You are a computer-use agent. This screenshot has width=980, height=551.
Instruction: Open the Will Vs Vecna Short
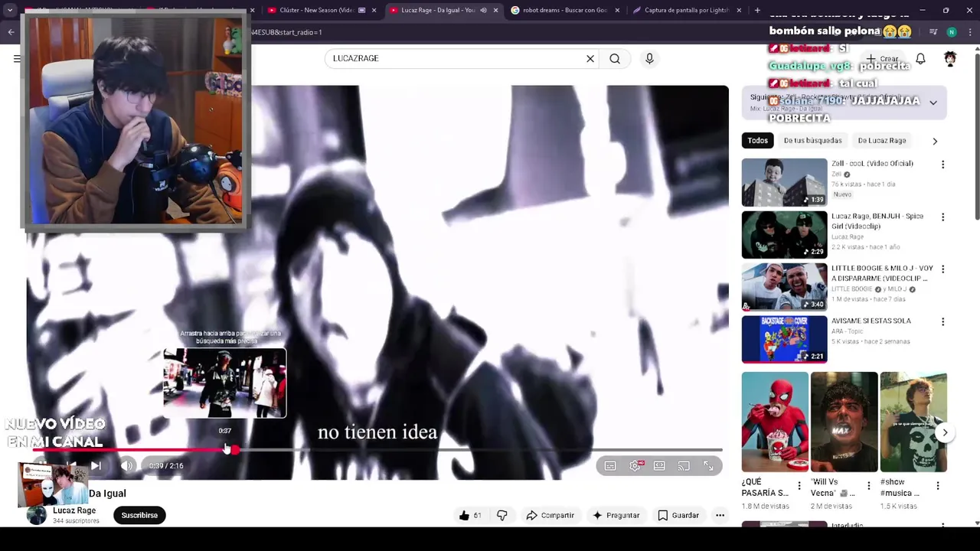pos(844,422)
